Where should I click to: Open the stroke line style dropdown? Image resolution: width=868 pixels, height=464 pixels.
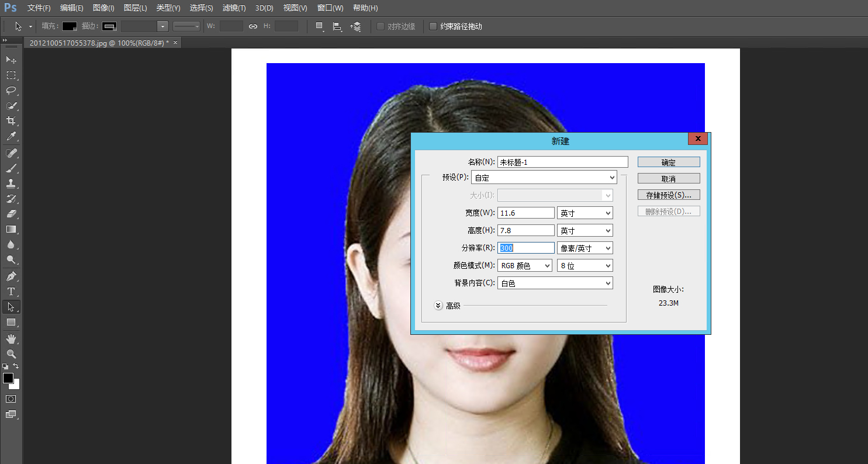tap(187, 26)
